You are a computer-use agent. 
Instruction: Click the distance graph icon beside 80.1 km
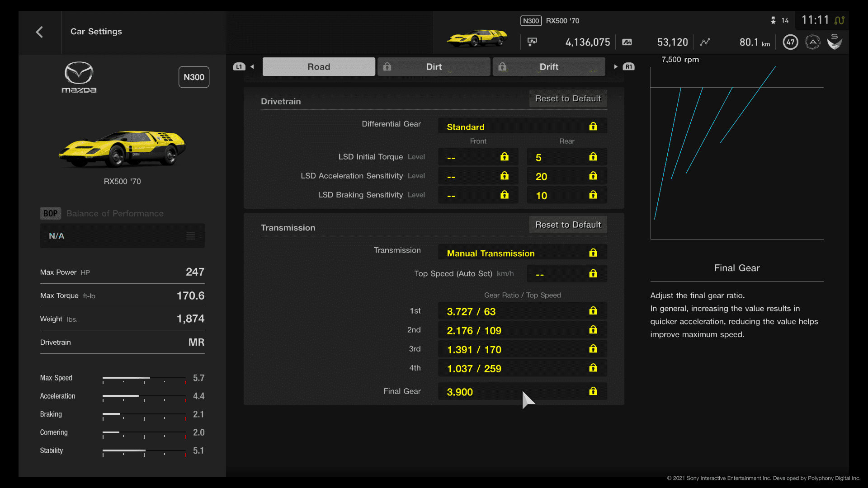coord(705,42)
